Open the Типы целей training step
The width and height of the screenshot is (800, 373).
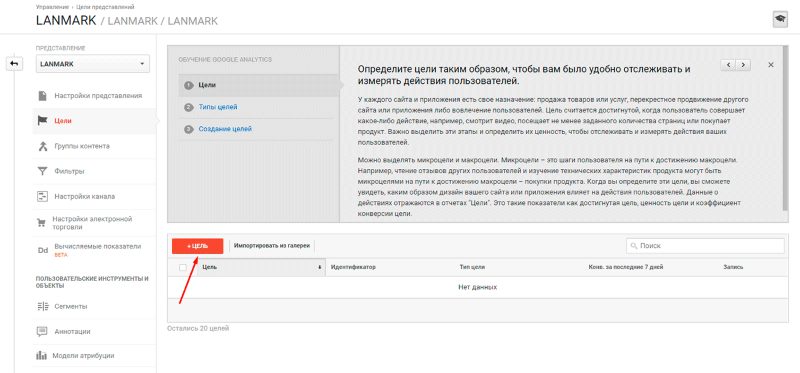(x=218, y=107)
